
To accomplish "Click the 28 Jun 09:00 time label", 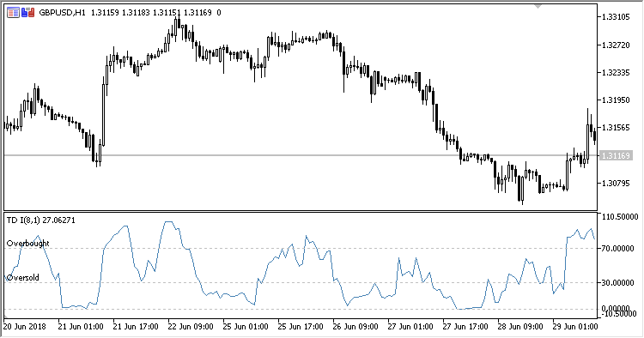I will (x=521, y=327).
